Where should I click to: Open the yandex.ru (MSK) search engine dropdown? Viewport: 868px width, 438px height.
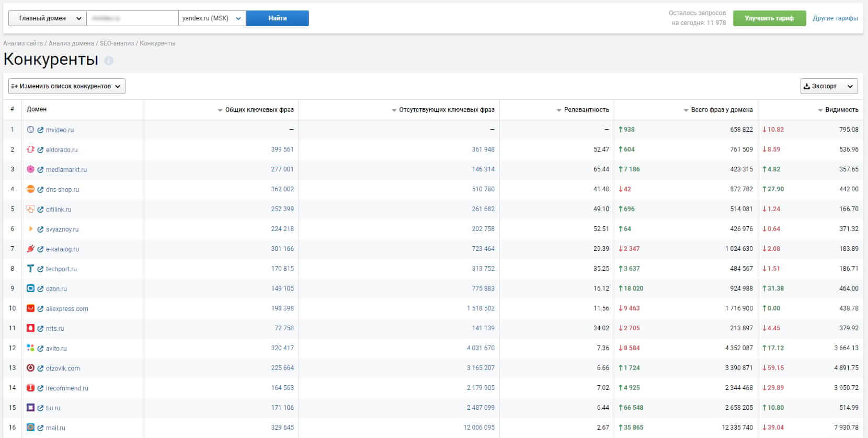pyautogui.click(x=212, y=18)
